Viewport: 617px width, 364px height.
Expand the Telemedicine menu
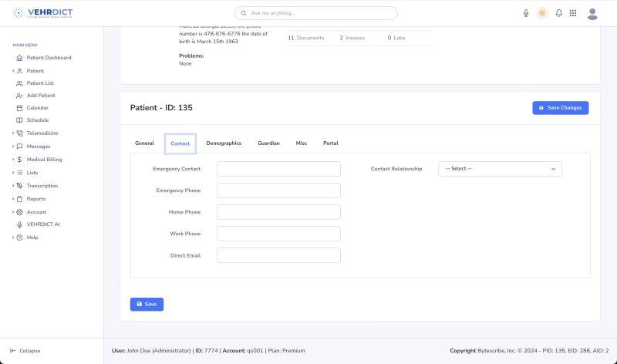pyautogui.click(x=42, y=133)
